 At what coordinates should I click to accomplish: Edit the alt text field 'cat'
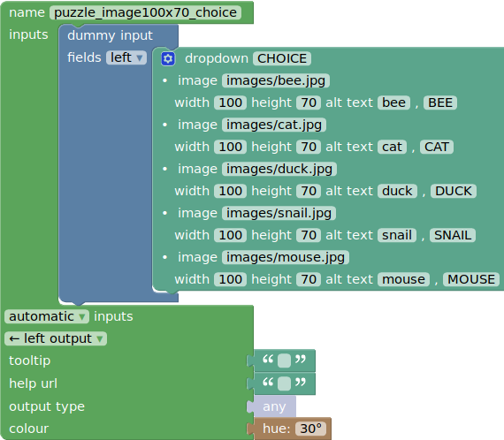(x=392, y=147)
